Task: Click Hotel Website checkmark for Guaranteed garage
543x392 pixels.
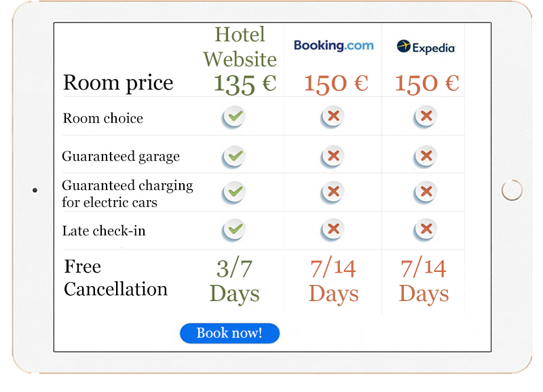Action: tap(234, 157)
